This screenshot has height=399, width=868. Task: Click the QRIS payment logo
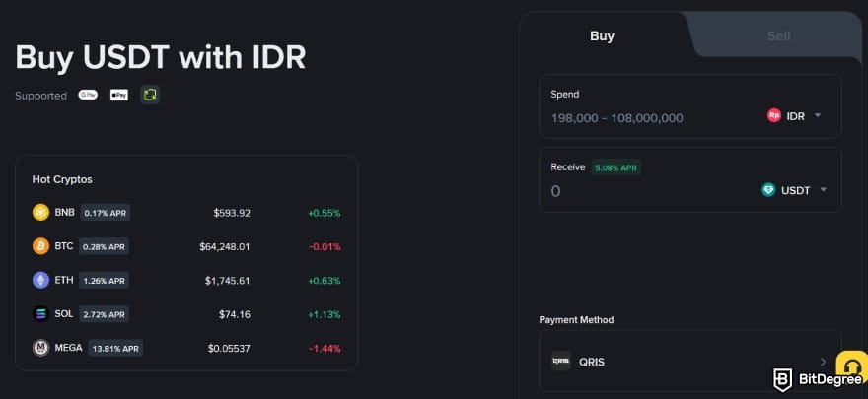pyautogui.click(x=561, y=362)
